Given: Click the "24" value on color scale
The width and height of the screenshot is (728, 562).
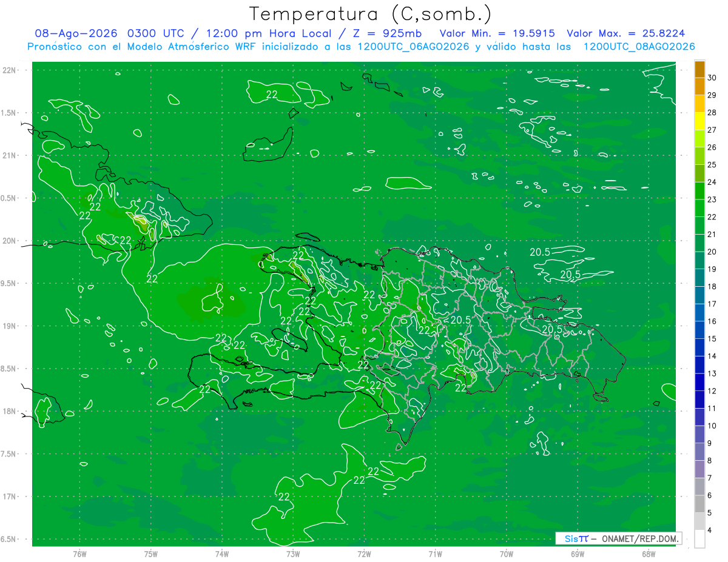Looking at the screenshot, I should click(712, 182).
